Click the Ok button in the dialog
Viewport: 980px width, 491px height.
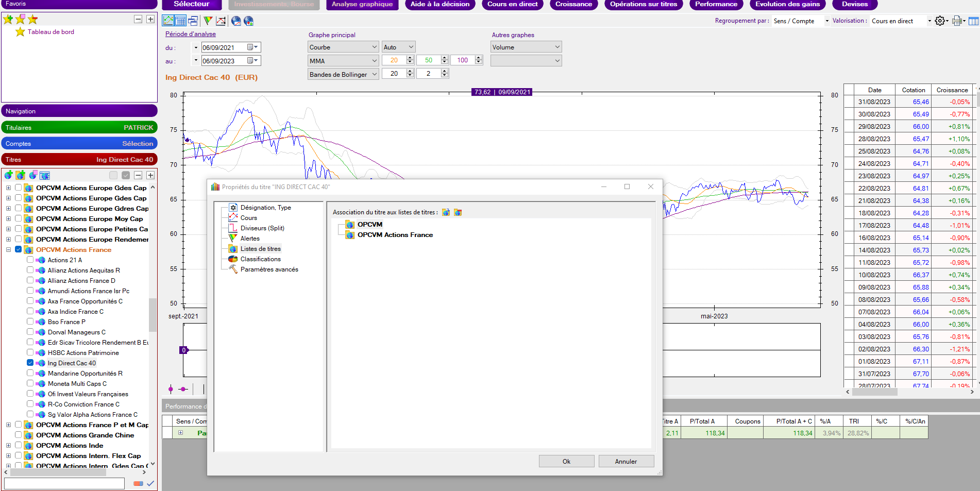coord(566,461)
